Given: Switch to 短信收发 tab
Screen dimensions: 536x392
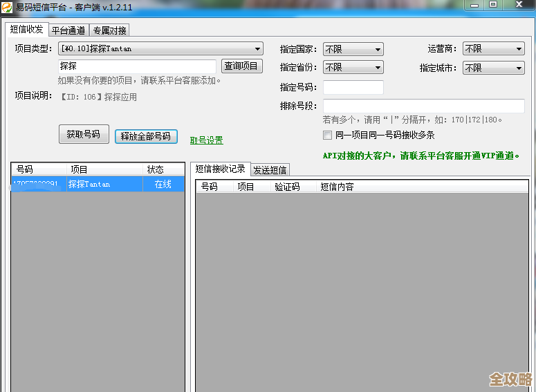Looking at the screenshot, I should tap(27, 30).
